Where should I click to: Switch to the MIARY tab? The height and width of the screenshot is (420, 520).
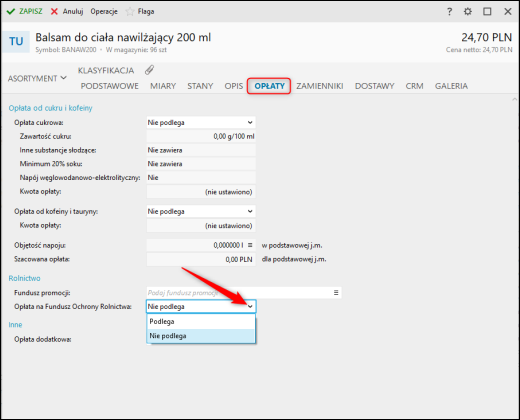click(163, 86)
